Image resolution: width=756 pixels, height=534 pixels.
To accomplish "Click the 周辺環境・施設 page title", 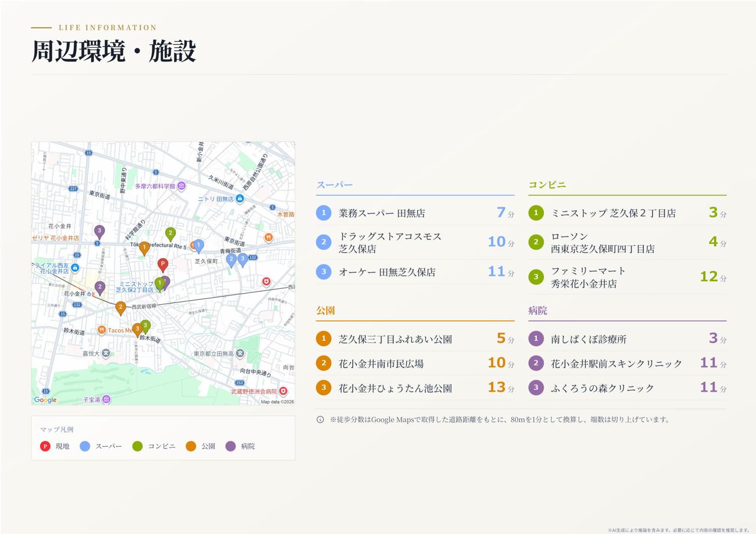I will pos(113,51).
